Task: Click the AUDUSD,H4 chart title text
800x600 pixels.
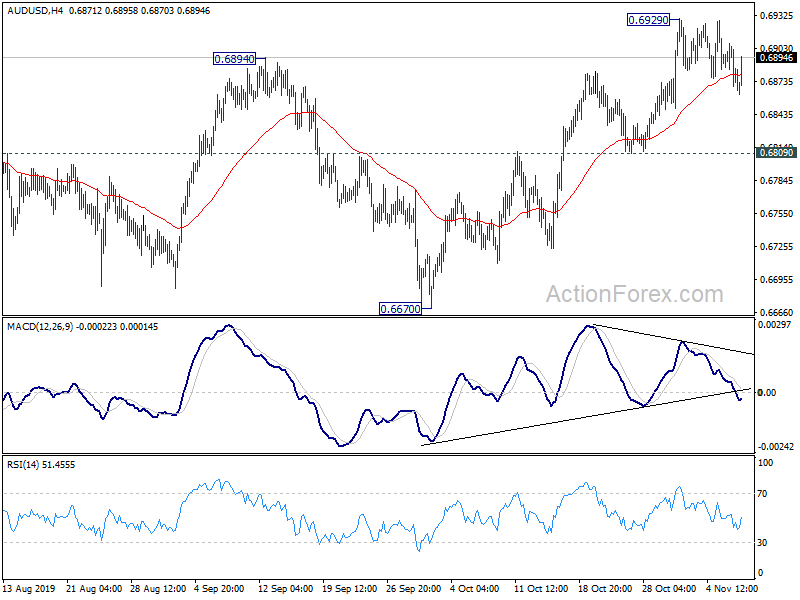Action: click(35, 10)
